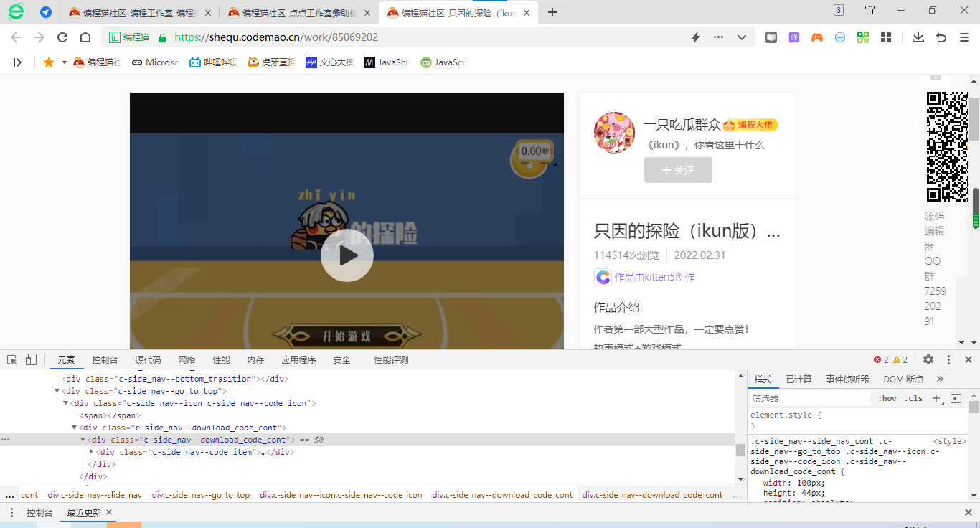Open the 文心大模 bookmark

tap(329, 62)
